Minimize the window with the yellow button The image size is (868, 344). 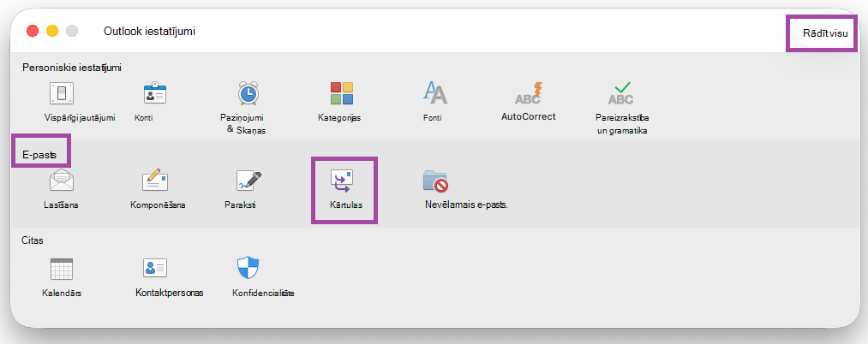click(x=52, y=31)
